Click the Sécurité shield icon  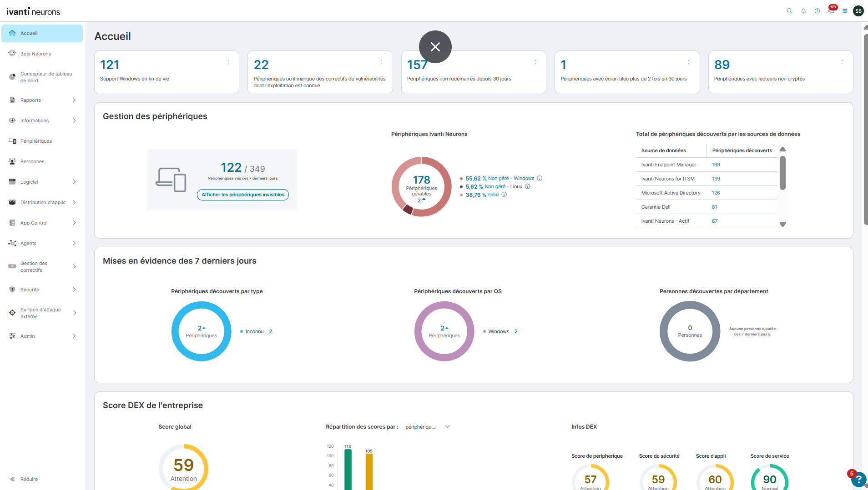(12, 290)
